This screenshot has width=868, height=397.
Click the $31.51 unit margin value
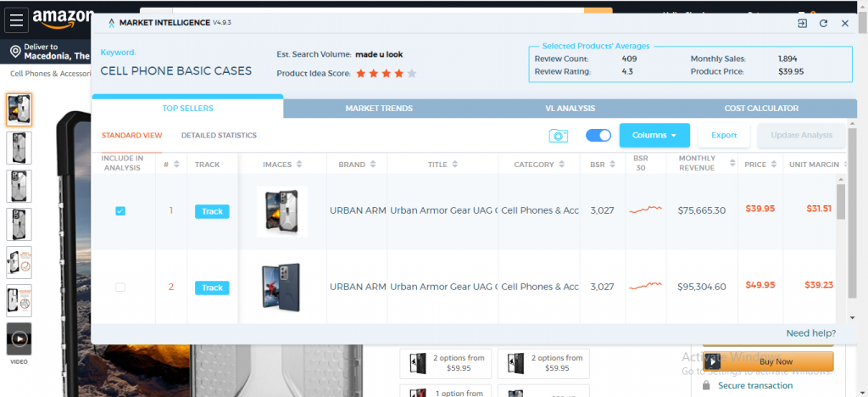click(820, 209)
